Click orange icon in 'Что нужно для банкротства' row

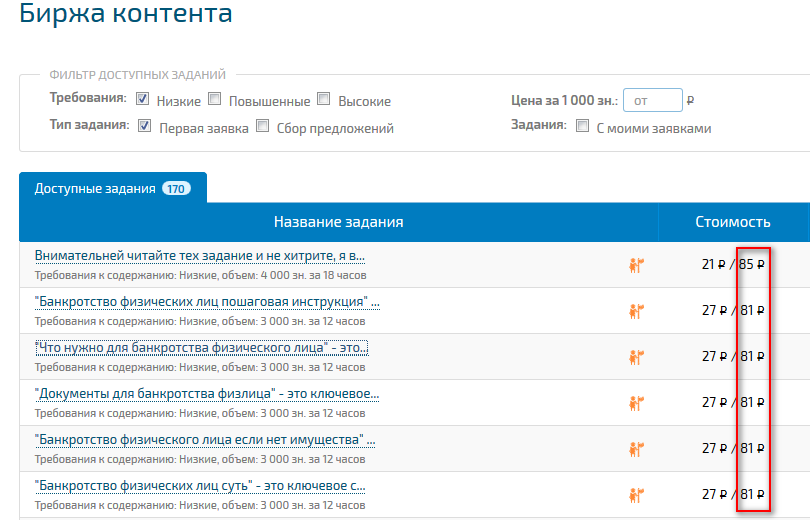point(636,357)
